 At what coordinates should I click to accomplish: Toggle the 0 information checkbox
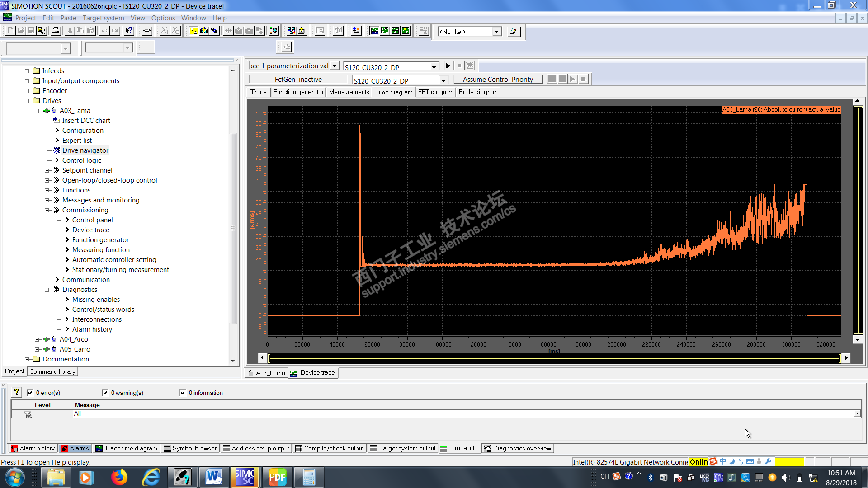click(x=183, y=393)
